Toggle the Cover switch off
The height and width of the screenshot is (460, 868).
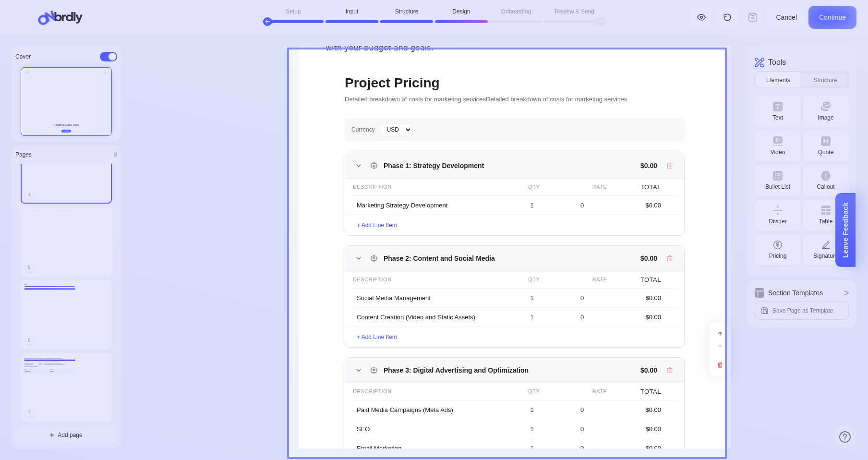(108, 57)
